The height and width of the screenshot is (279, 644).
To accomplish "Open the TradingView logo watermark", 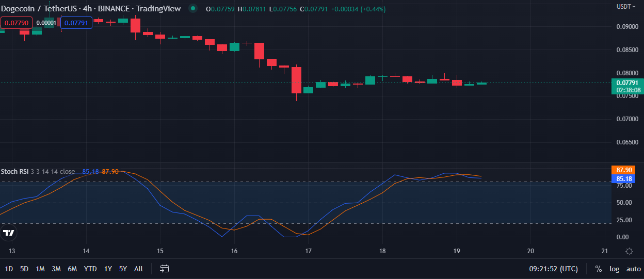I will 8,233.
